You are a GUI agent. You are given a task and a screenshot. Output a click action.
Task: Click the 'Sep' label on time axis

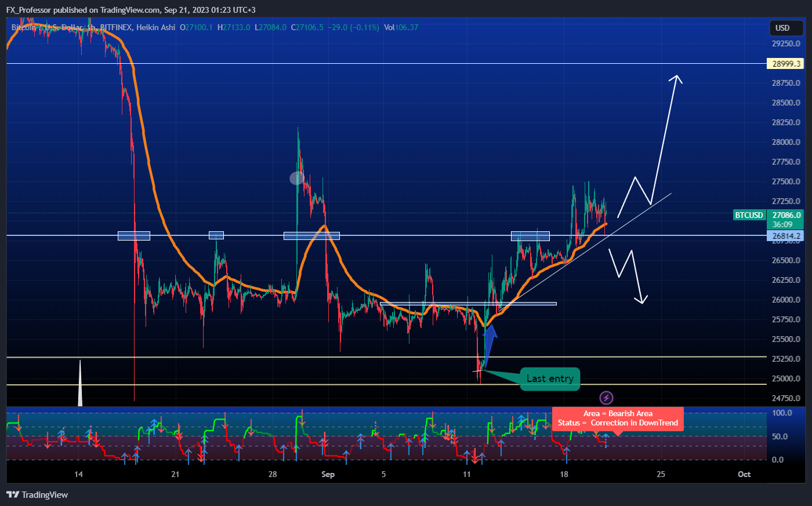tap(328, 474)
